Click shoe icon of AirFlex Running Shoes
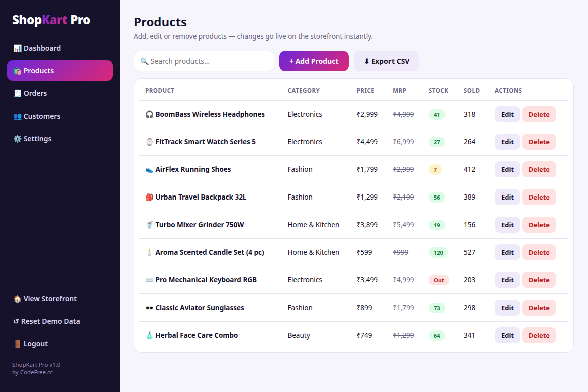Screen dimensions: 588x392 pyautogui.click(x=149, y=169)
